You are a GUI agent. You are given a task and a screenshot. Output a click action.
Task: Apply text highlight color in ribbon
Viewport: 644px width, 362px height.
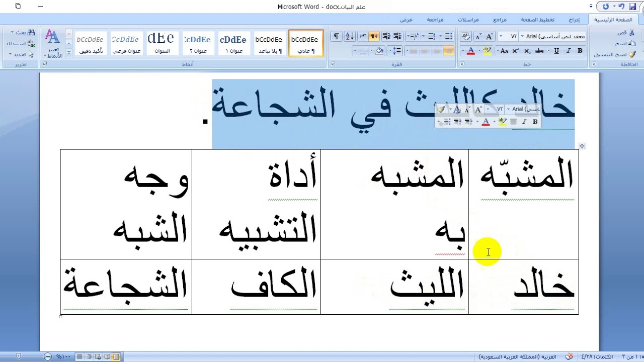click(487, 51)
